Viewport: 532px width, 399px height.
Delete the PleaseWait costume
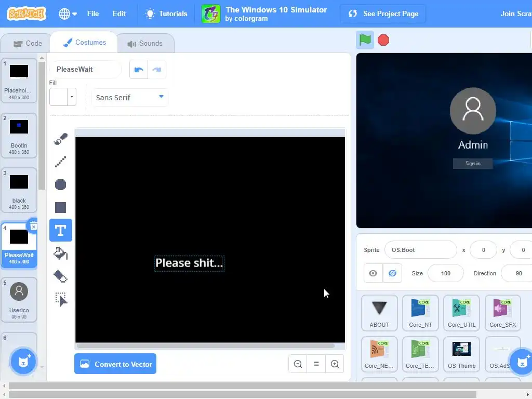pos(33,226)
